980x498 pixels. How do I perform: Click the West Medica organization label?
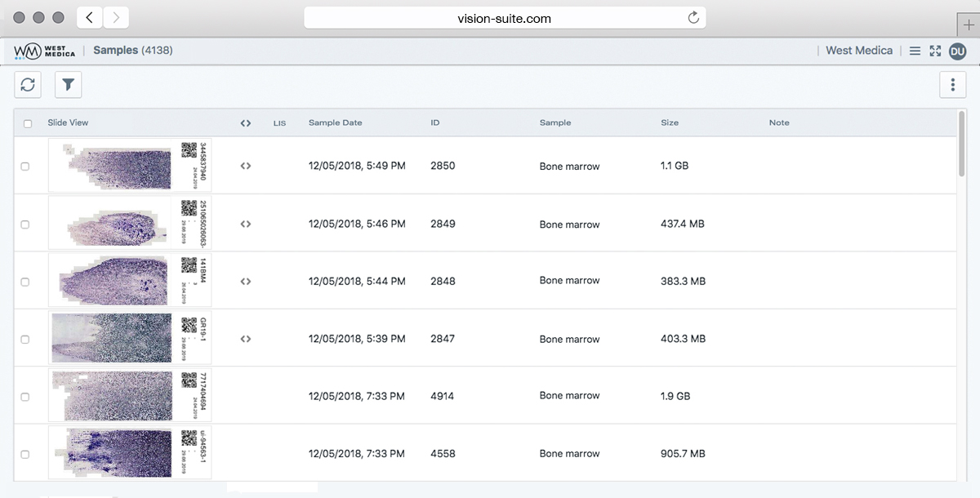click(x=859, y=51)
